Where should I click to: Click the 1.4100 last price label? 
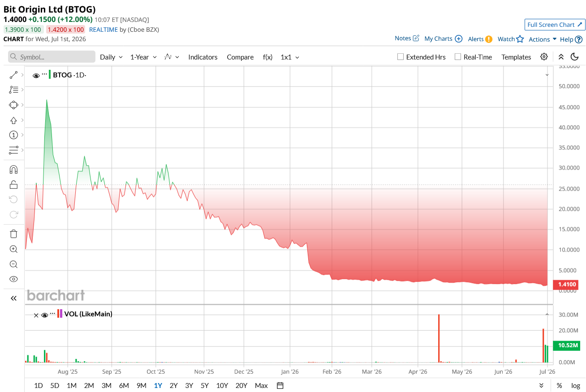[x=567, y=284]
